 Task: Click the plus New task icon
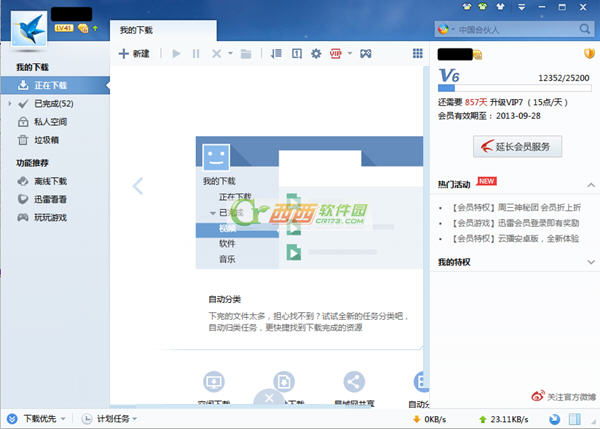123,54
